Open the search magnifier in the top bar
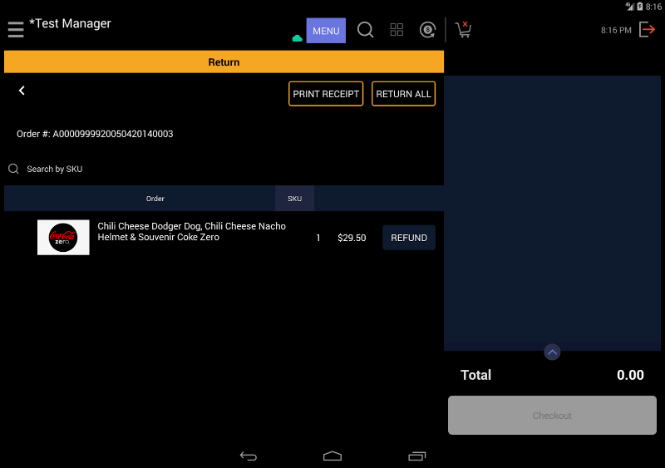 365,30
